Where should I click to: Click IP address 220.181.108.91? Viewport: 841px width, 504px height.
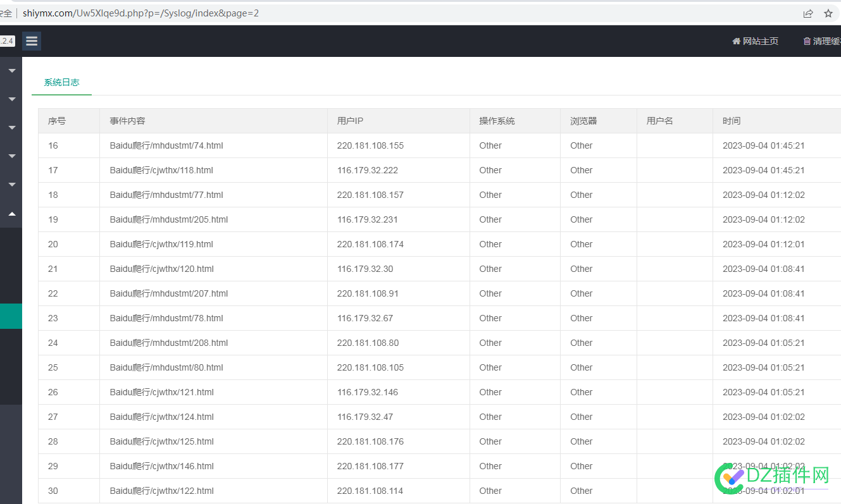[x=368, y=293]
